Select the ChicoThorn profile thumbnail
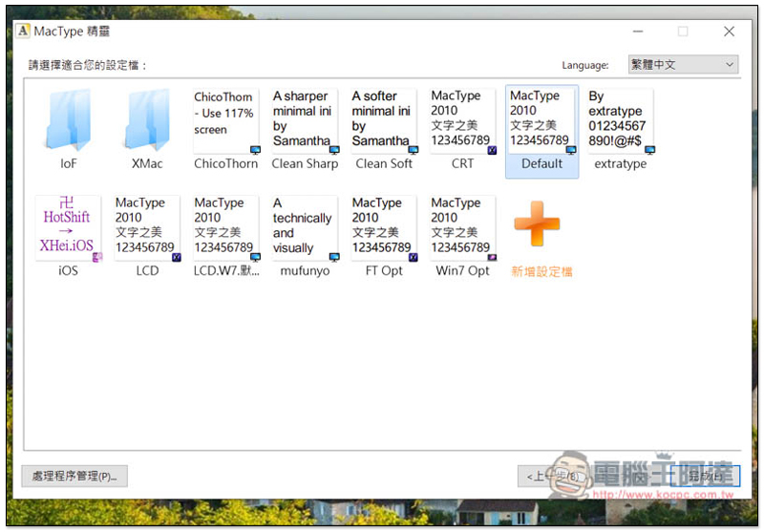764x532 pixels. point(226,120)
